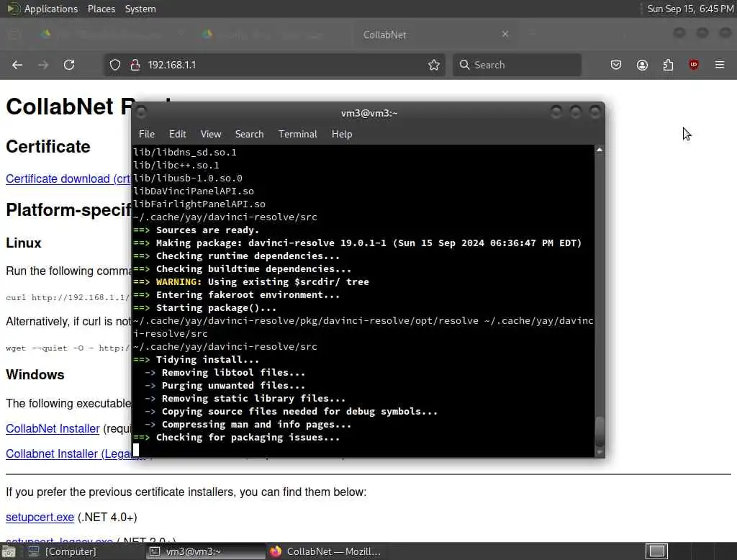Open the uBlock Origin extension icon
This screenshot has height=560, width=737.
tap(694, 65)
